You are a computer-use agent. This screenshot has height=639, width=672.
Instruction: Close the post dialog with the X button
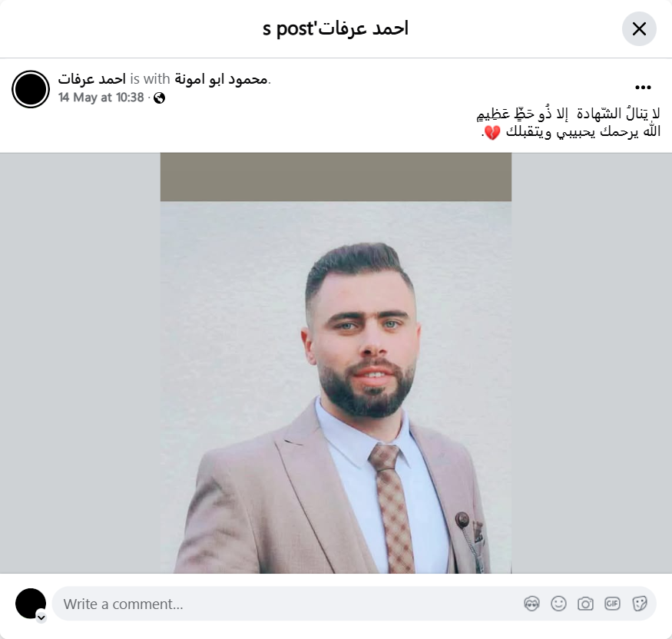pos(639,29)
